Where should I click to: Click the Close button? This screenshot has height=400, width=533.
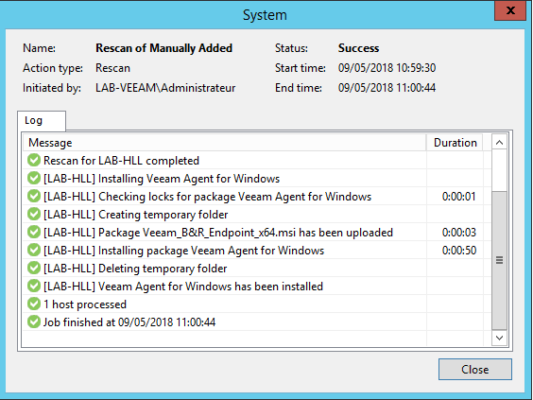[475, 369]
